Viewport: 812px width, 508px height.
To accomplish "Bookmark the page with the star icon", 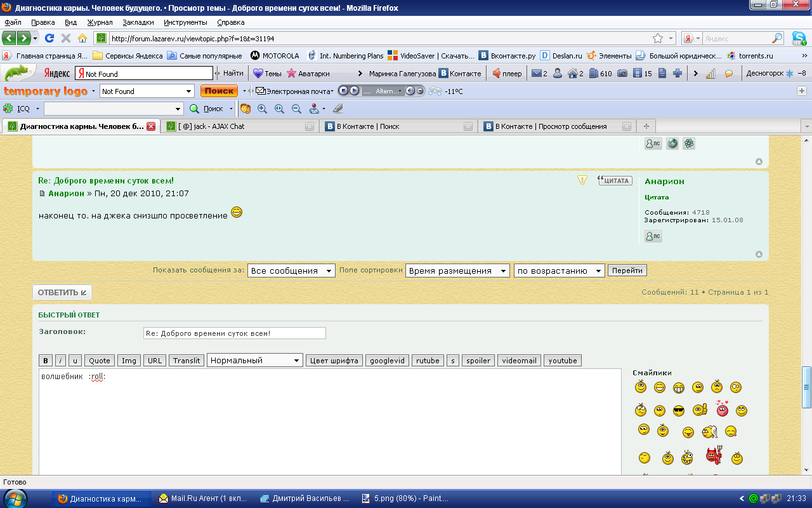I will [658, 38].
